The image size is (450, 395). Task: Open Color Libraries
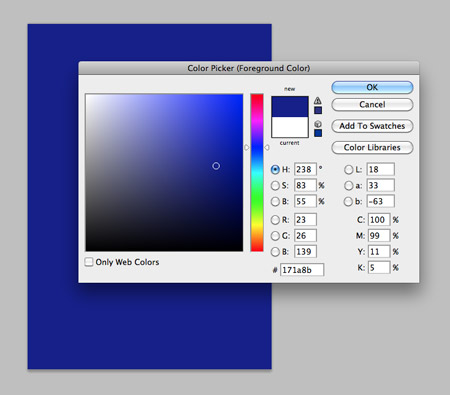(372, 147)
